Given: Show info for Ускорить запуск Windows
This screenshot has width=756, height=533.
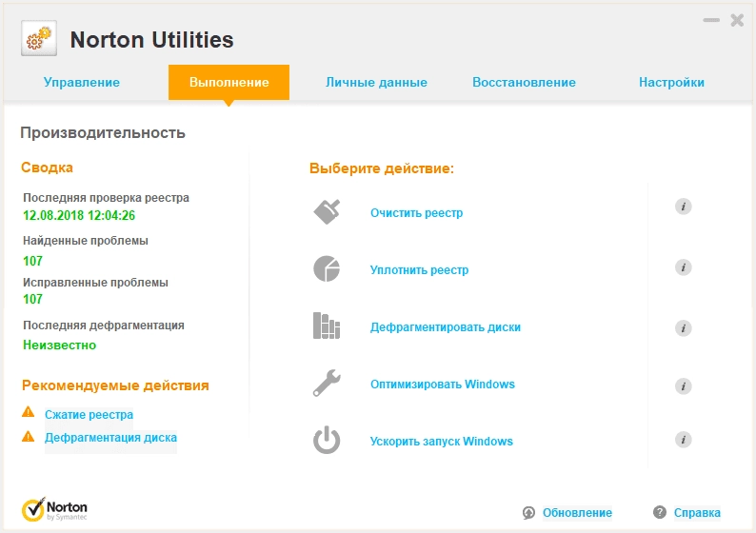Looking at the screenshot, I should 684,440.
